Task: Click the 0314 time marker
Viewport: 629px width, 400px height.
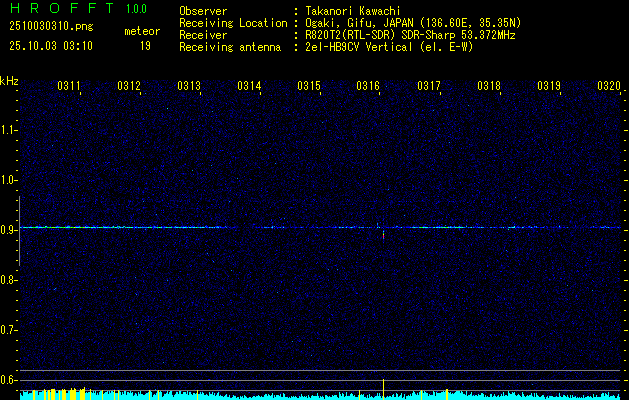Action: pos(249,86)
